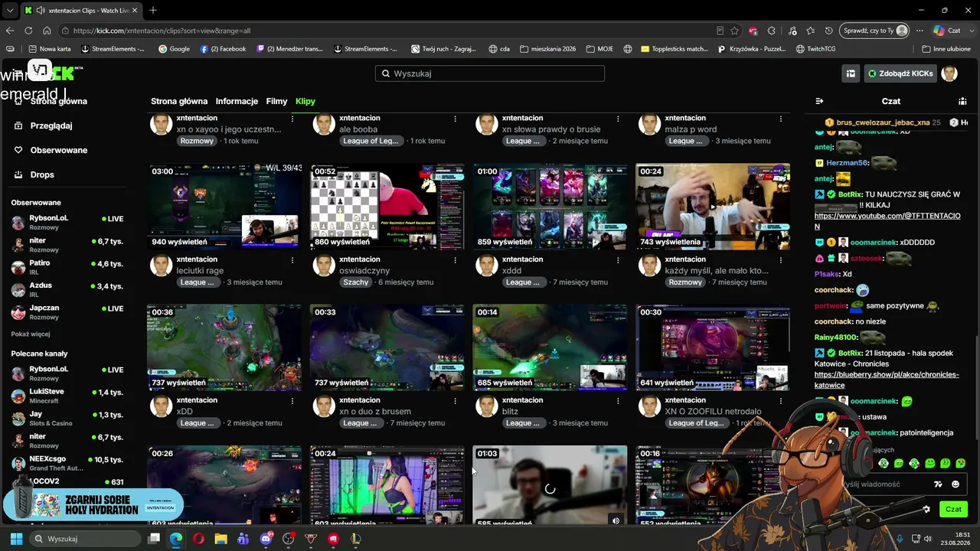This screenshot has height=551, width=980.
Task: Open options for the 'oswiadczyny' clip
Action: click(456, 259)
